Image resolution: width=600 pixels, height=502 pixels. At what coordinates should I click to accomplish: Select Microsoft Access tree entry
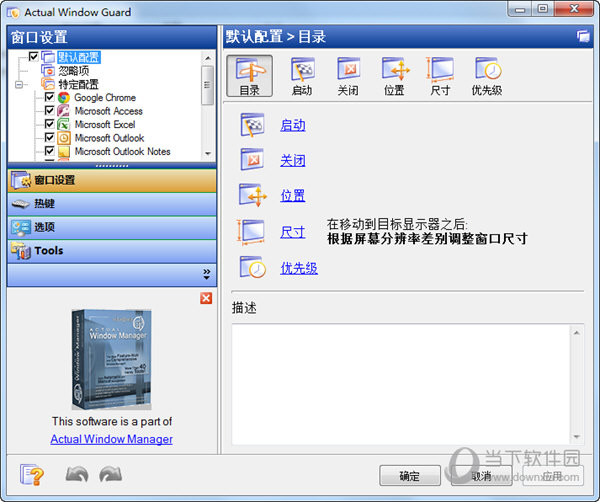point(109,111)
